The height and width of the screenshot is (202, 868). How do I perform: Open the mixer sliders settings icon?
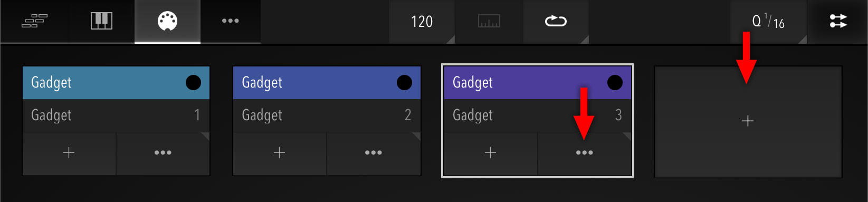point(838,21)
